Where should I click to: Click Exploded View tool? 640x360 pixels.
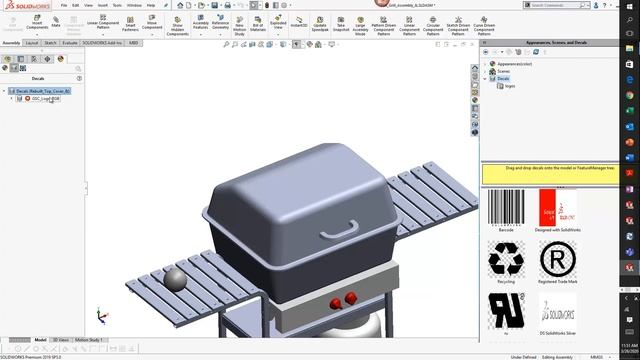point(278,22)
